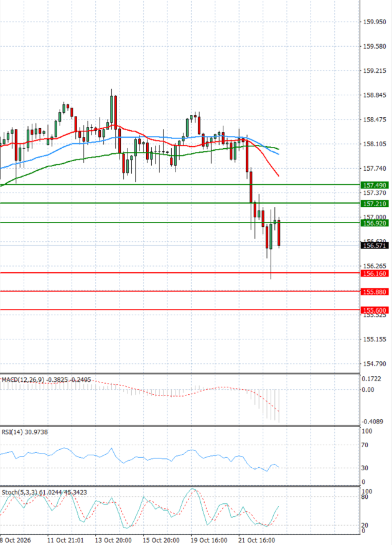392x545 pixels.
Task: Click the 155.155 price axis value
Action: (374, 339)
